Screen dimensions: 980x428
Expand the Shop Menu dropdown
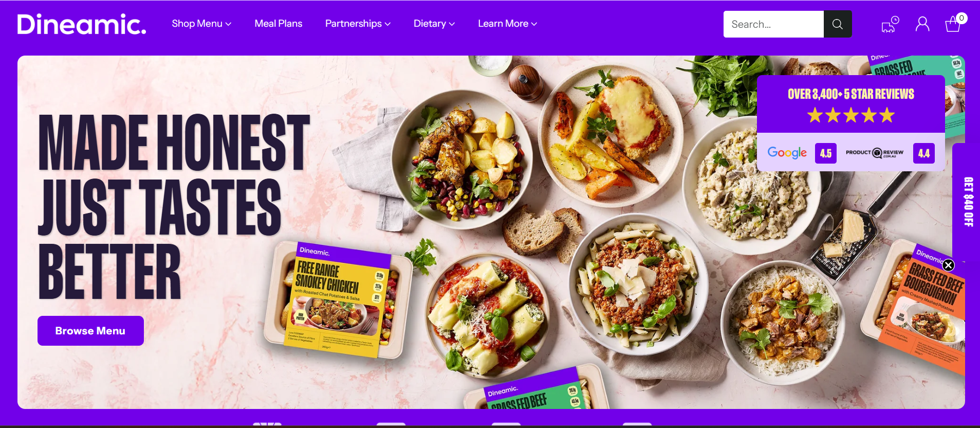tap(201, 24)
